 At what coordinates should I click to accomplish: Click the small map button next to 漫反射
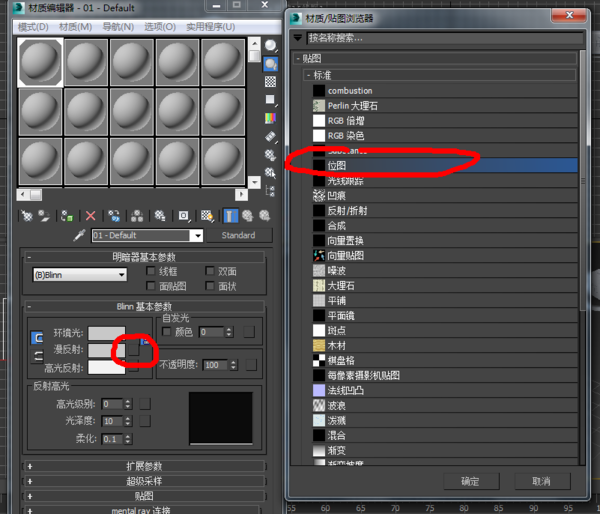pyautogui.click(x=134, y=349)
